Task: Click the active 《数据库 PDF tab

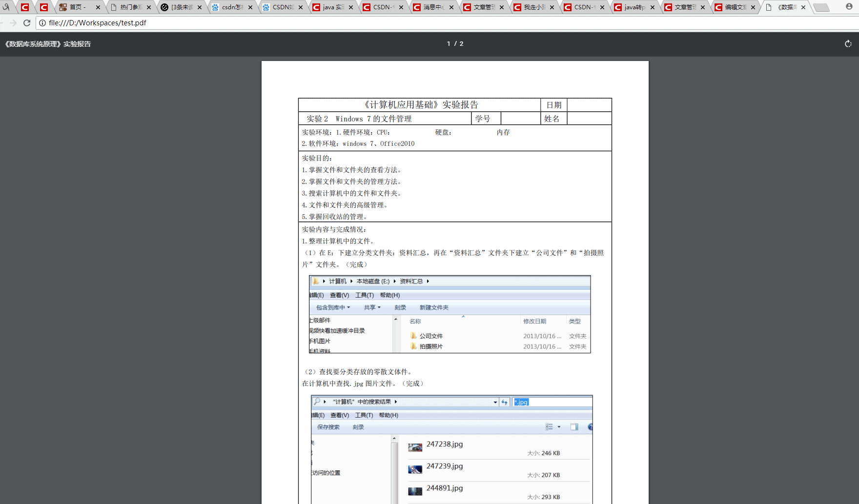Action: (x=786, y=7)
